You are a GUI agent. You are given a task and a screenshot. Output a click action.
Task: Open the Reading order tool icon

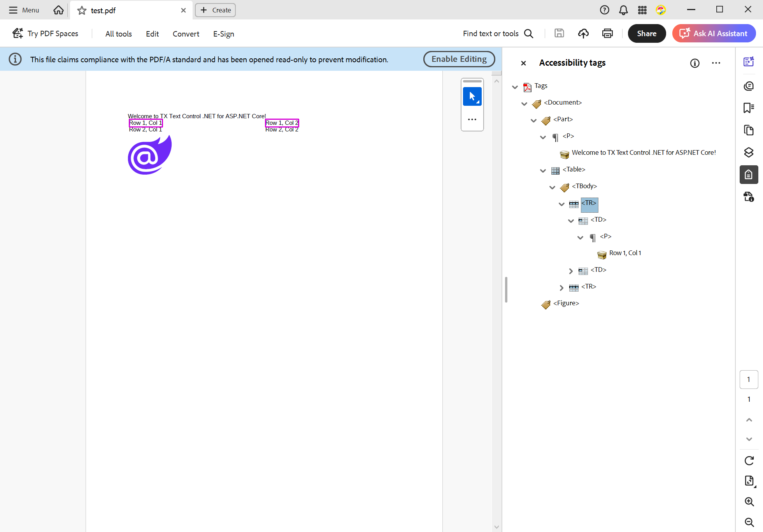(x=749, y=196)
